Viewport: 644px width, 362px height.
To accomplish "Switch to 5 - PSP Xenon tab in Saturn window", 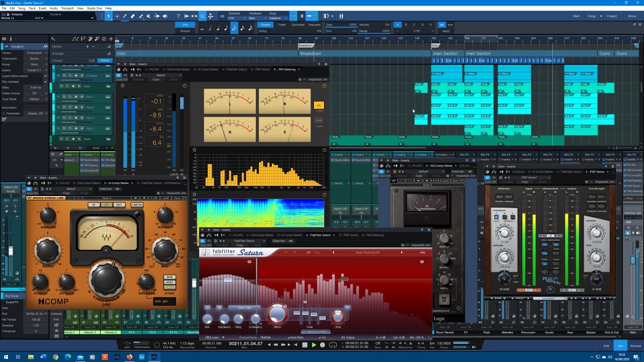I will (349, 235).
